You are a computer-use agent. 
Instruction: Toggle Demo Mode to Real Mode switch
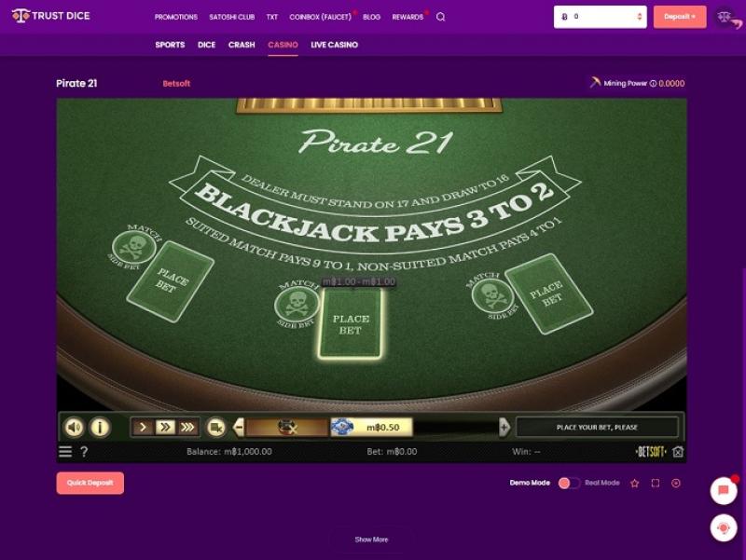point(569,483)
